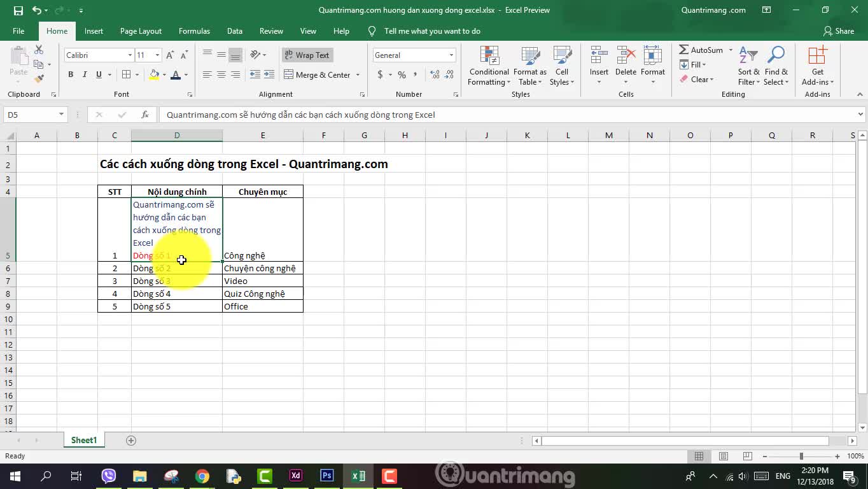Apply Comma Style icon
868x489 pixels.
point(416,74)
